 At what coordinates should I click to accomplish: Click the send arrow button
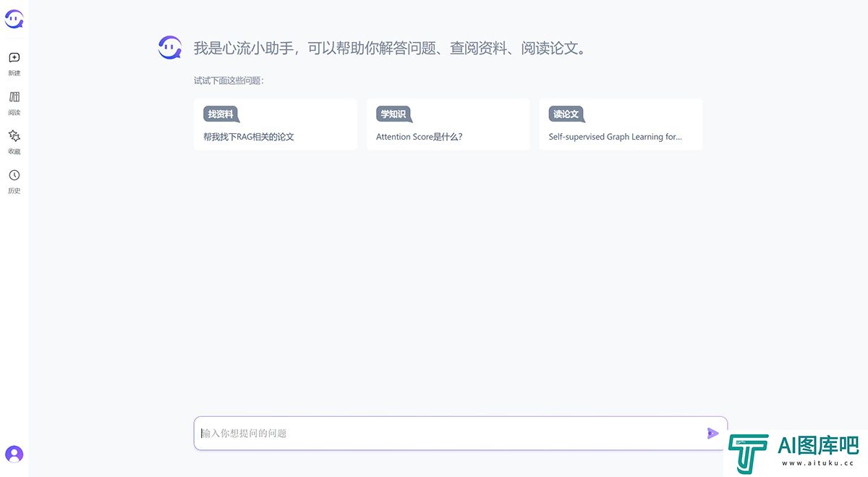712,433
